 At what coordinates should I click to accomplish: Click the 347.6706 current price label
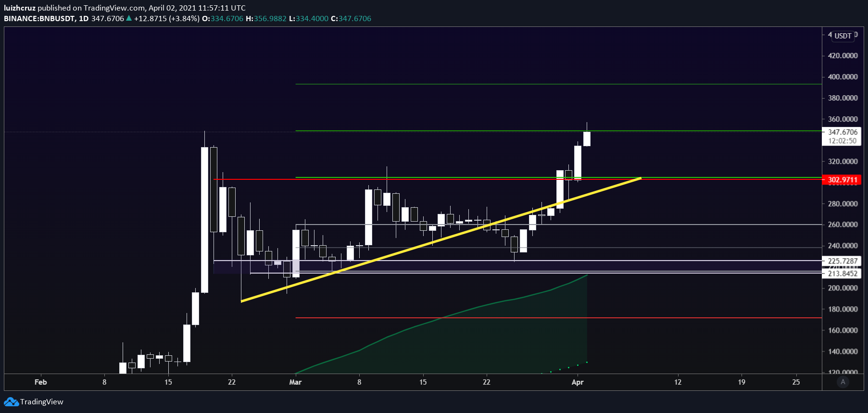[x=843, y=132]
